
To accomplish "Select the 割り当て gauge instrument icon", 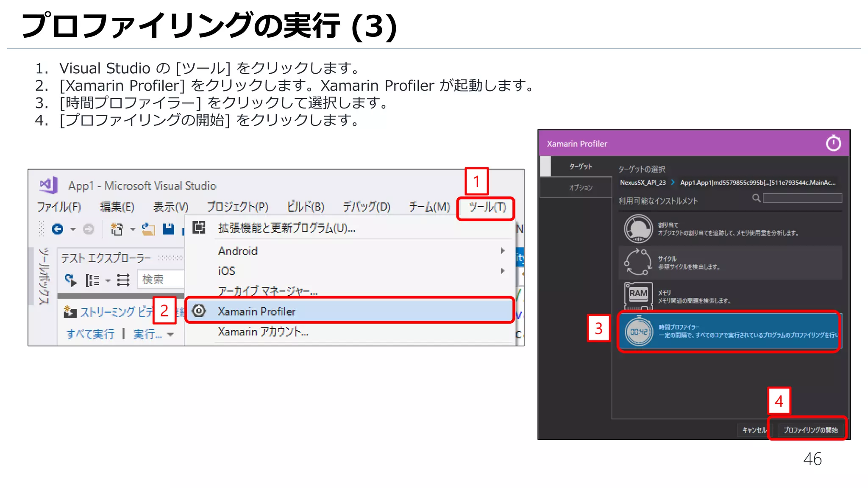I will pyautogui.click(x=638, y=229).
